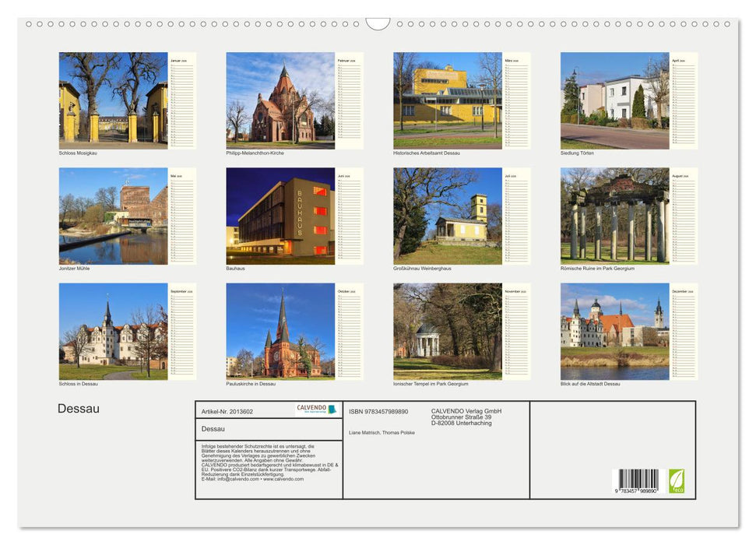Click the CALVENDO publisher logo

pyautogui.click(x=311, y=408)
